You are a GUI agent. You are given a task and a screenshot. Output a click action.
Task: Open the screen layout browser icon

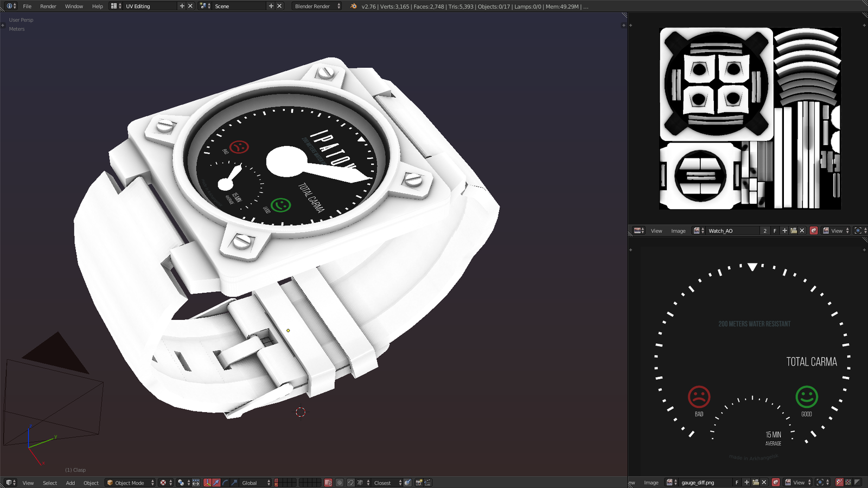point(116,7)
